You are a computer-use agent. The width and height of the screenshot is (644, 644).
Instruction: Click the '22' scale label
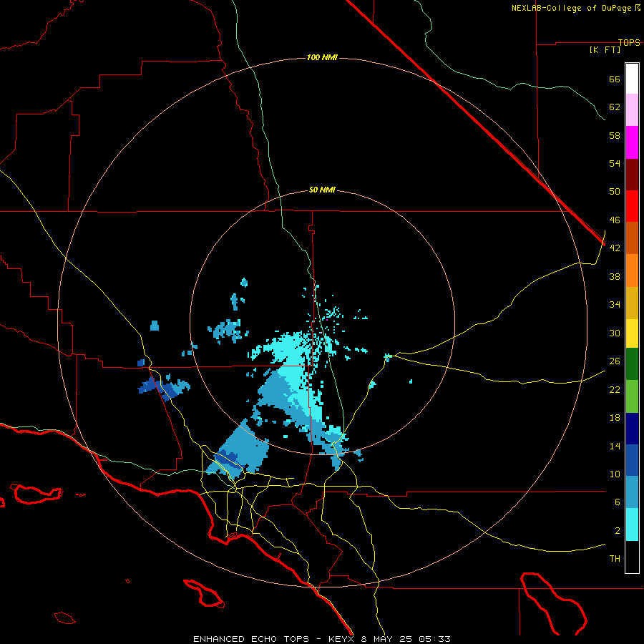(x=615, y=390)
